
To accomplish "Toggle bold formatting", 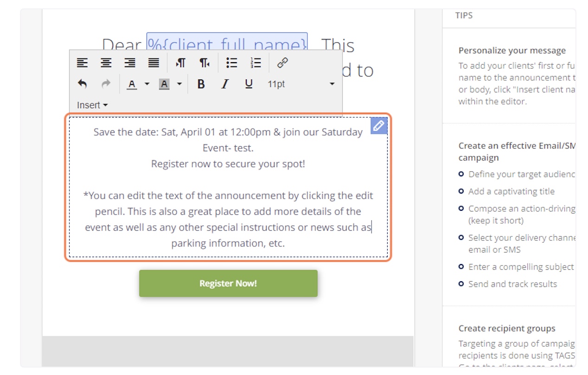I will point(201,84).
